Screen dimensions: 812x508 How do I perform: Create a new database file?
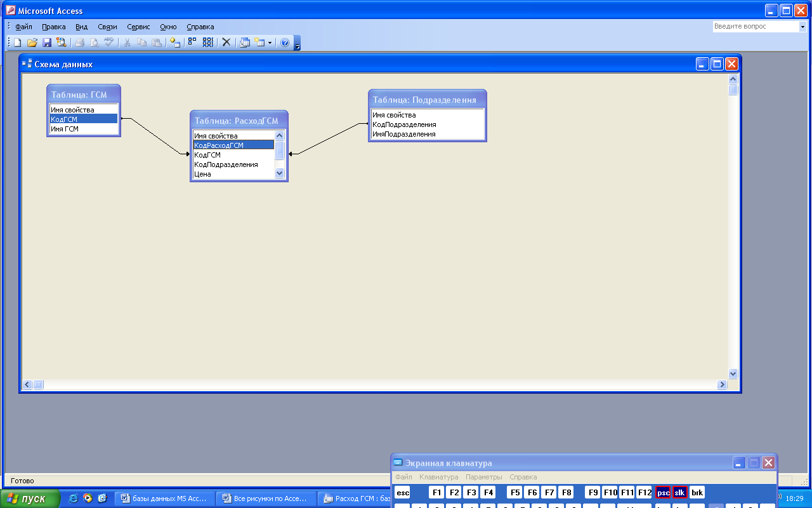click(18, 43)
